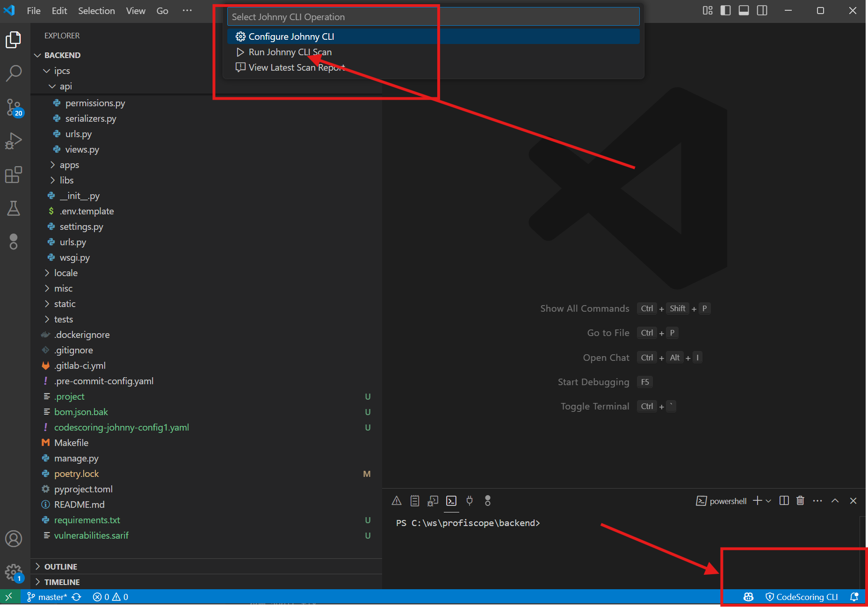
Task: Kill the terminal with trash icon
Action: (x=800, y=501)
